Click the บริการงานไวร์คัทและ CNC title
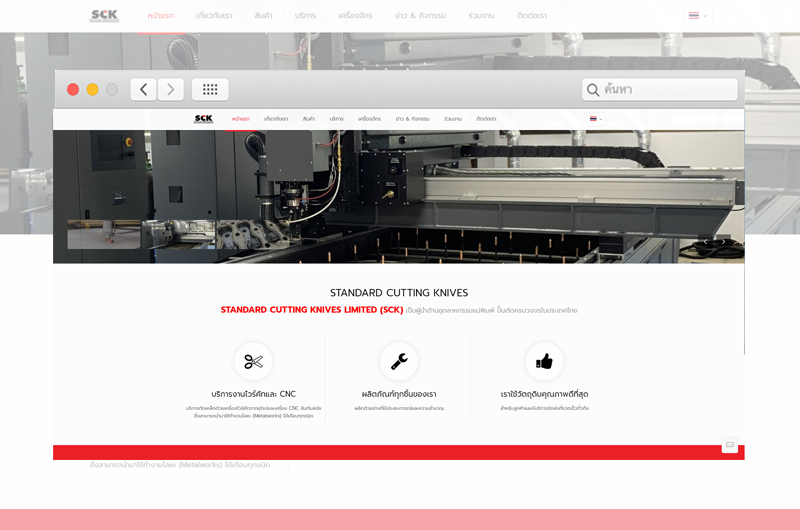800x530 pixels. [254, 394]
